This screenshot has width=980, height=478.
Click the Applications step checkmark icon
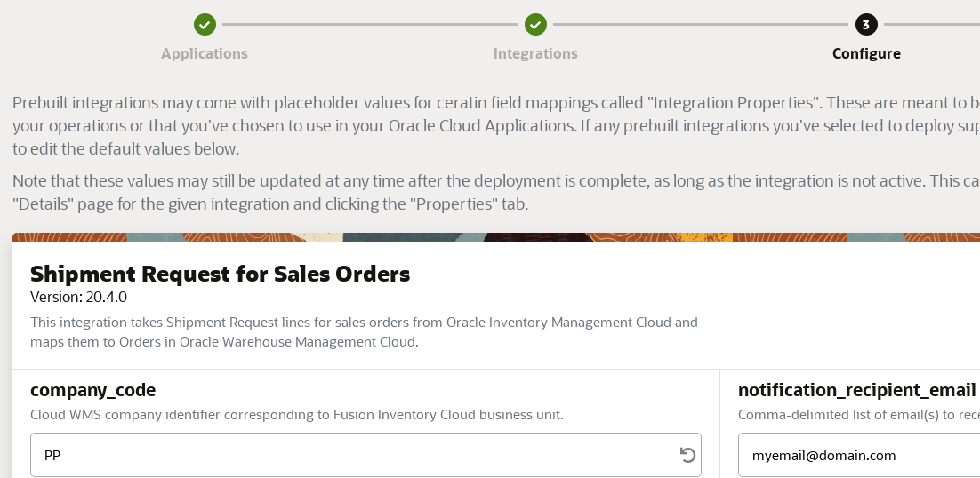[x=205, y=25]
